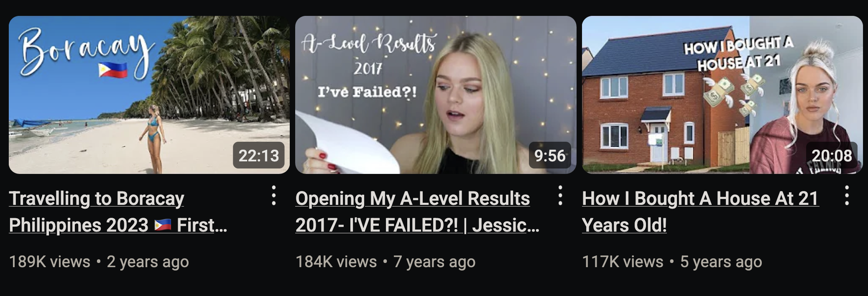Screen dimensions: 868x296
Task: Open 'How I Bought A House At 21' title
Action: click(x=700, y=212)
